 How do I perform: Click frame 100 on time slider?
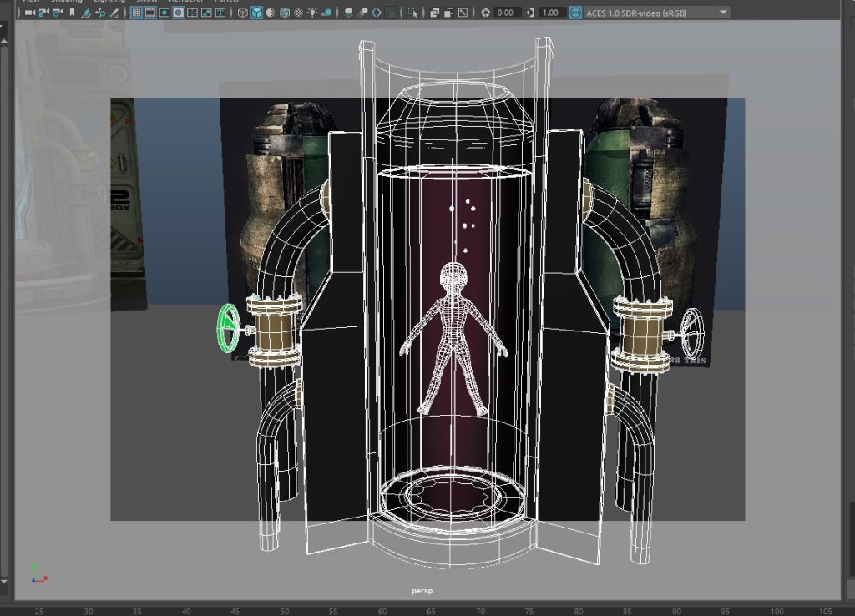pyautogui.click(x=777, y=611)
